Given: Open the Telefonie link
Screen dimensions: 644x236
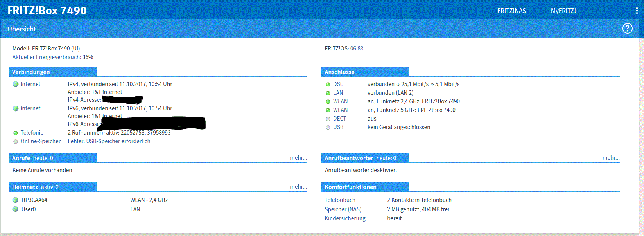Looking at the screenshot, I should (32, 133).
